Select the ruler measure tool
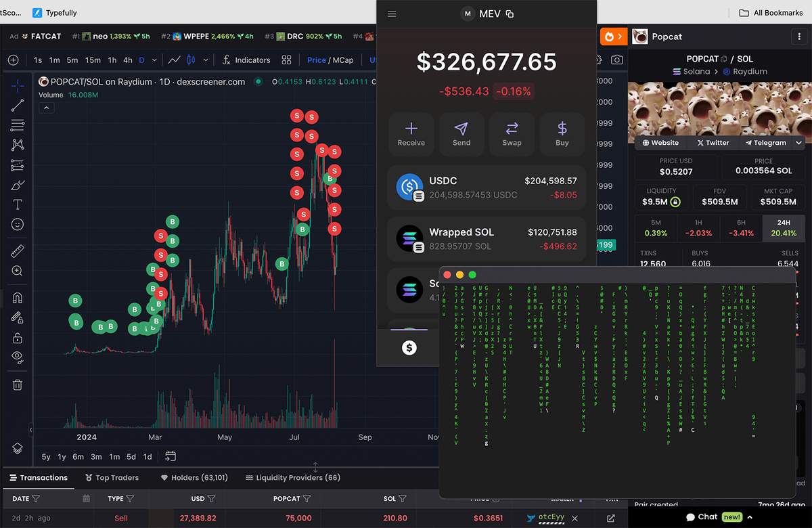812x528 pixels. (18, 251)
